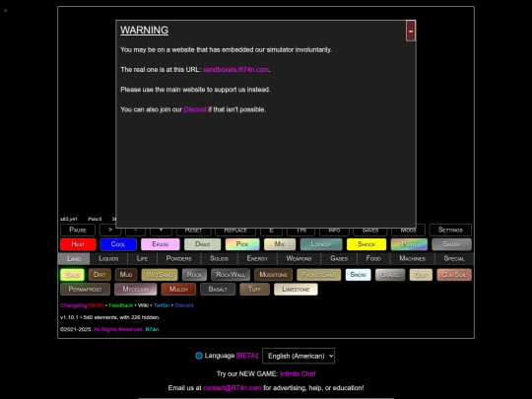This screenshot has width=532, height=399.
Task: Choose the Mycelium element
Action: [136, 290]
